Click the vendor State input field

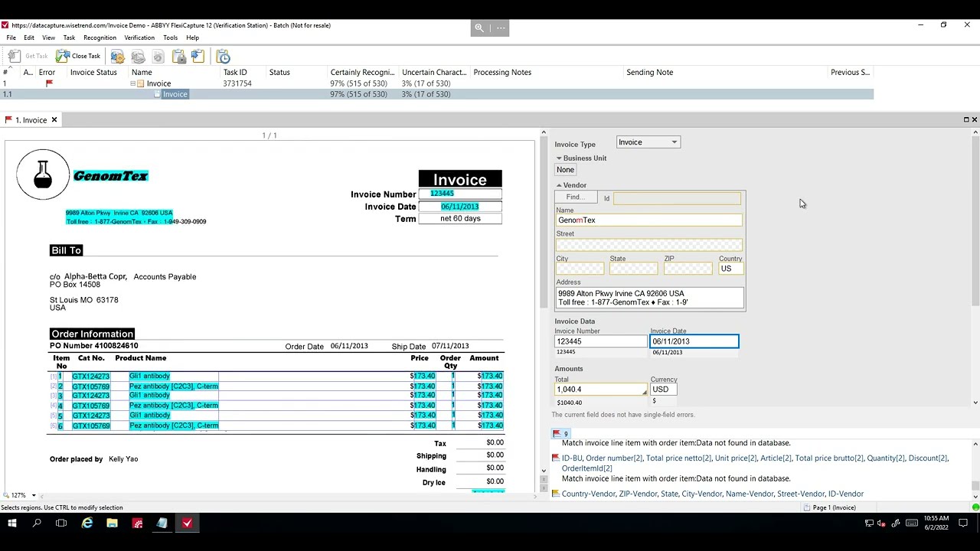click(x=633, y=269)
